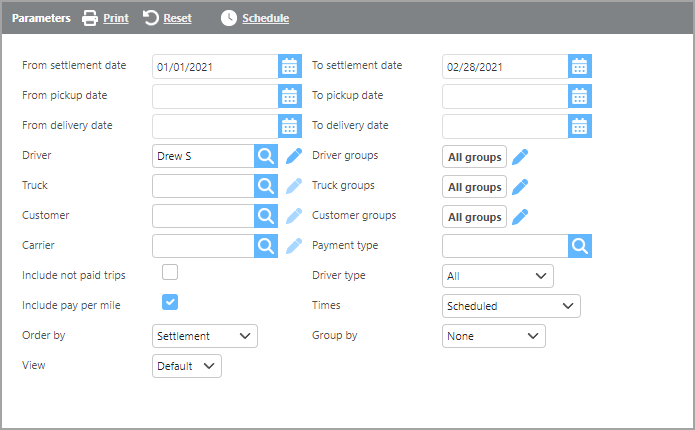The width and height of the screenshot is (695, 430).
Task: Open calendar for From settlement date
Action: tap(289, 67)
